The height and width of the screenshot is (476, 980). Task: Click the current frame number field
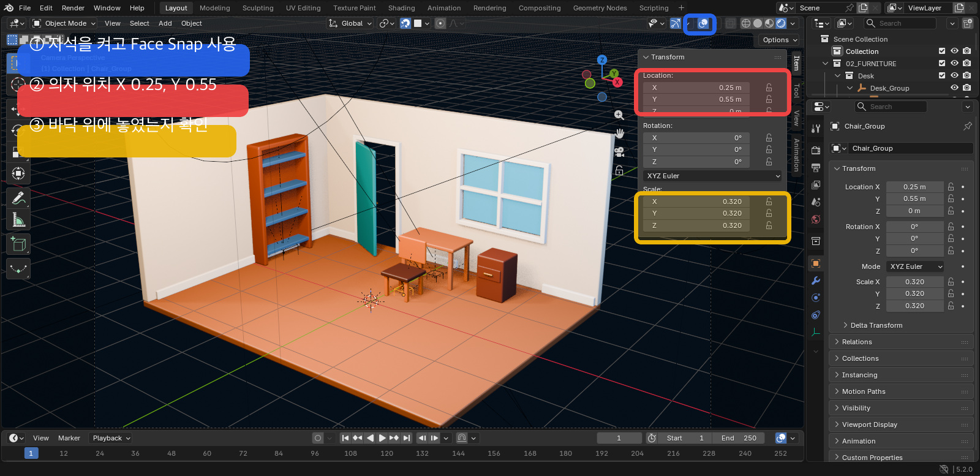[x=619, y=438]
